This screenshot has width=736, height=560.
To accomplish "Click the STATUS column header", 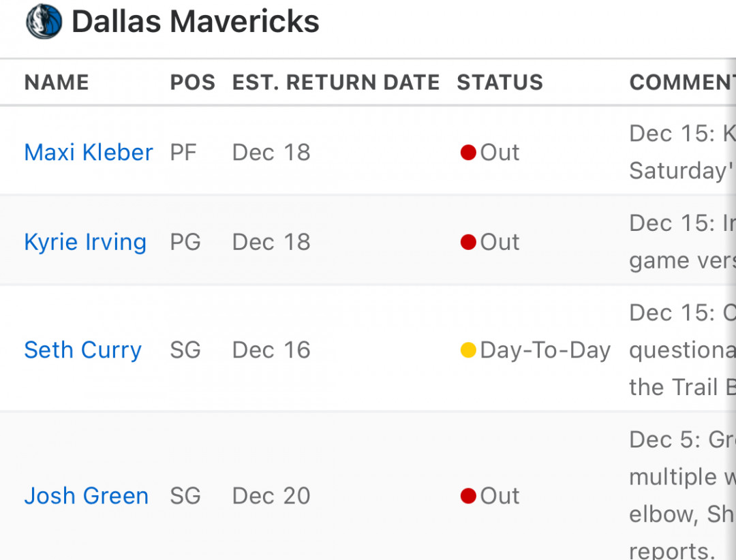I will tap(500, 82).
